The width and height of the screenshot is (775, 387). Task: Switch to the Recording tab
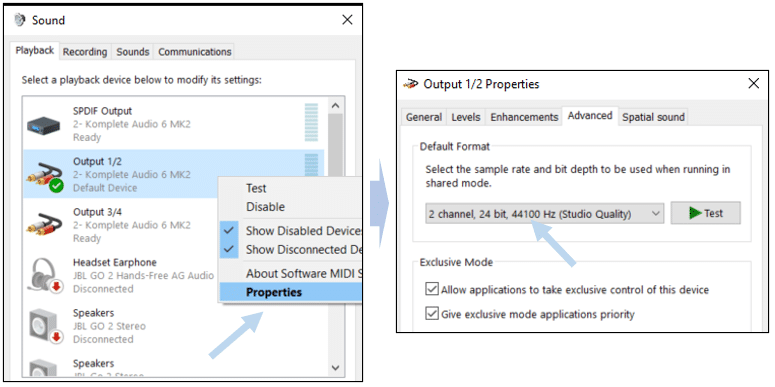click(85, 51)
